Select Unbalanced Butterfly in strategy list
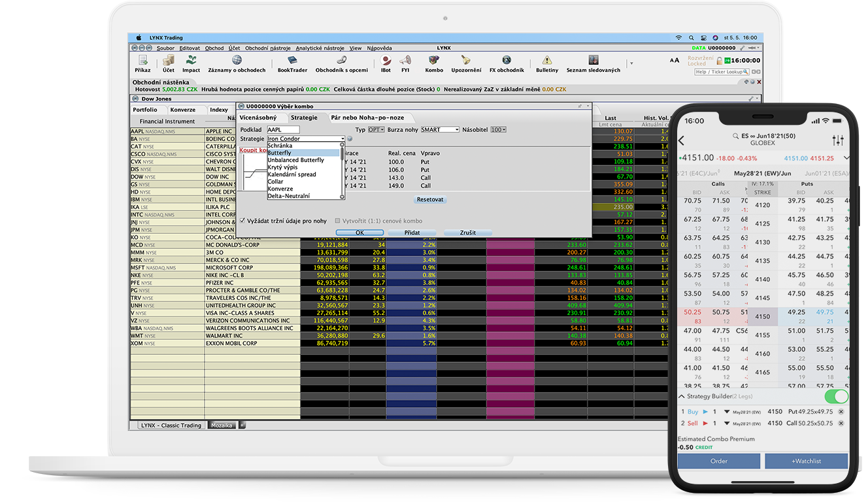This screenshot has width=868, height=502. tap(303, 160)
